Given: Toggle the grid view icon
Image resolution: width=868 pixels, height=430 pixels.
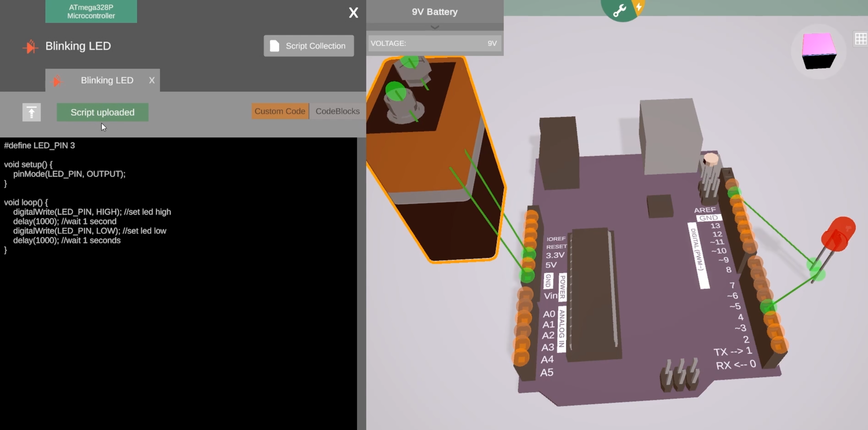Looking at the screenshot, I should [x=860, y=39].
